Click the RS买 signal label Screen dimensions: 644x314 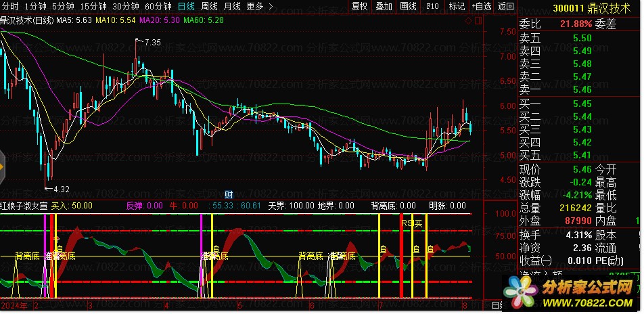click(411, 223)
